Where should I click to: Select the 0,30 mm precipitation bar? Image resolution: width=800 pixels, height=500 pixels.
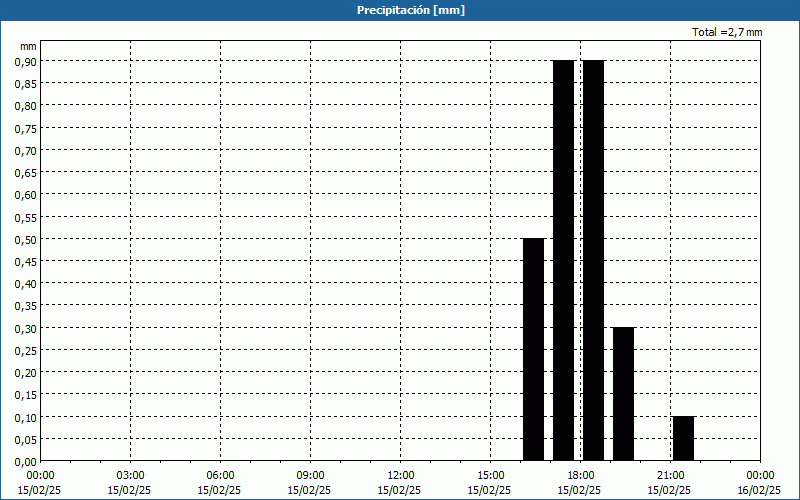(x=623, y=394)
